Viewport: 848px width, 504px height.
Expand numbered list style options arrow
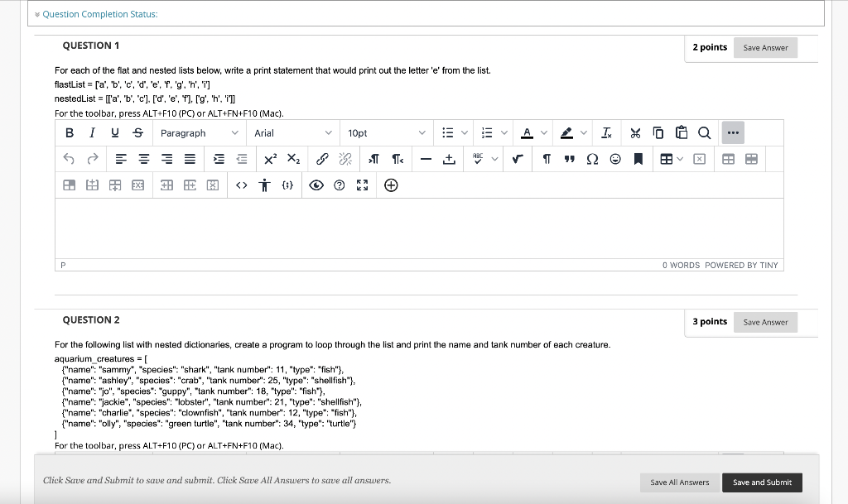504,133
